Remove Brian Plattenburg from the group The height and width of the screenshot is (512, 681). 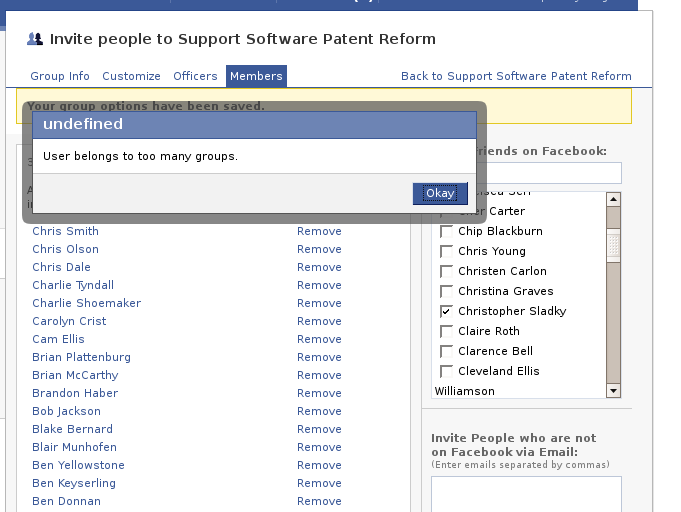click(x=319, y=357)
